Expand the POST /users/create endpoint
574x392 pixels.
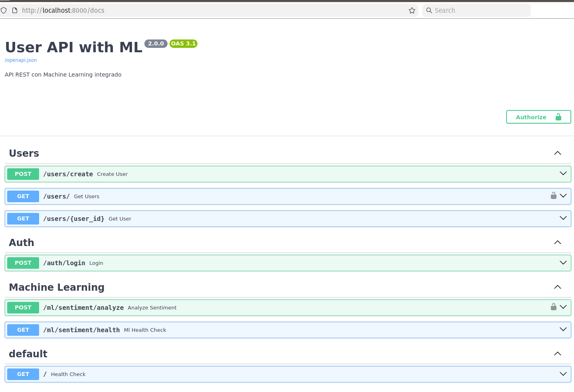click(x=563, y=173)
